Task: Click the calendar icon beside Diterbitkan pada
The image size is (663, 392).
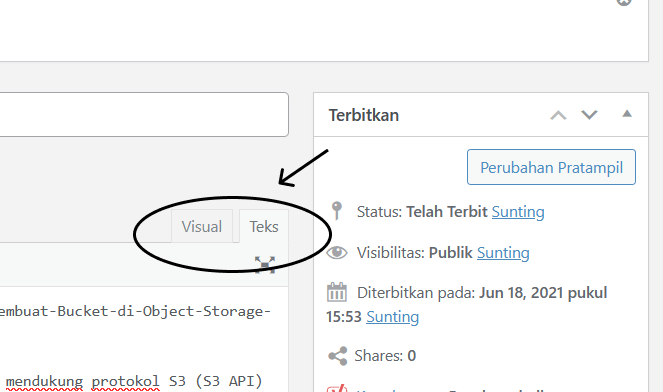Action: pos(337,292)
